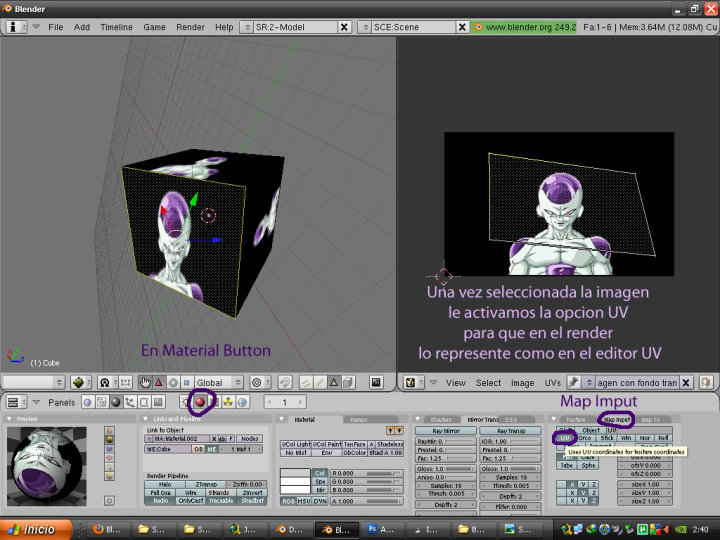The image size is (720, 540).
Task: Open the Editing context square icon
Action: [144, 402]
